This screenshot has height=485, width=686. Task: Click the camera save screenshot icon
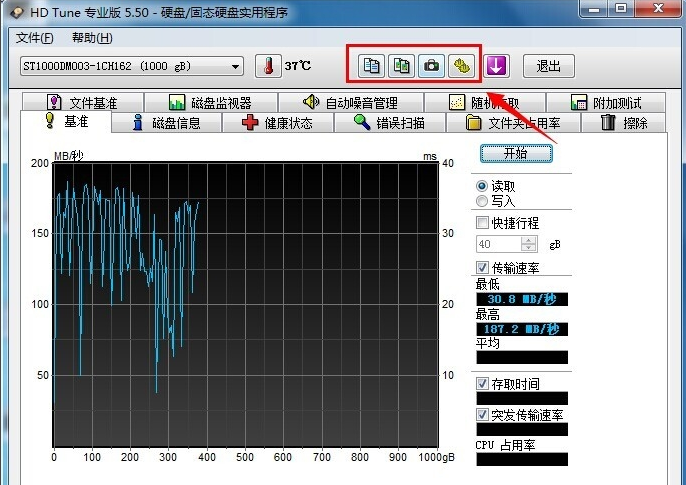[x=431, y=66]
